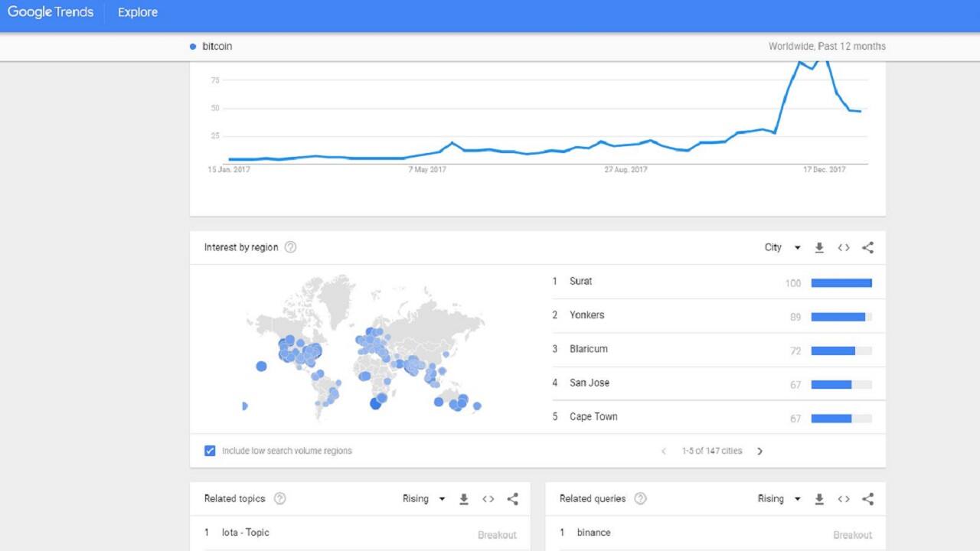Share the Related queries card
Image resolution: width=980 pixels, height=551 pixels.
coord(867,499)
